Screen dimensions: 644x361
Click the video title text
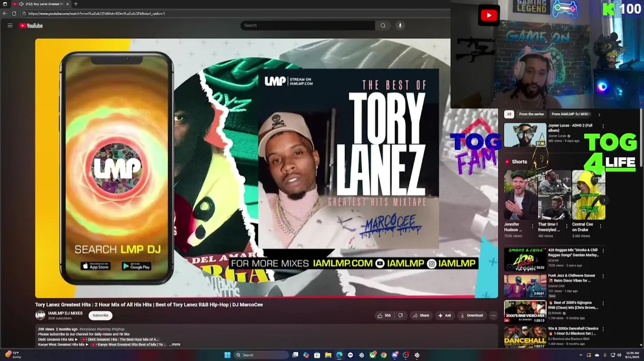tap(149, 304)
